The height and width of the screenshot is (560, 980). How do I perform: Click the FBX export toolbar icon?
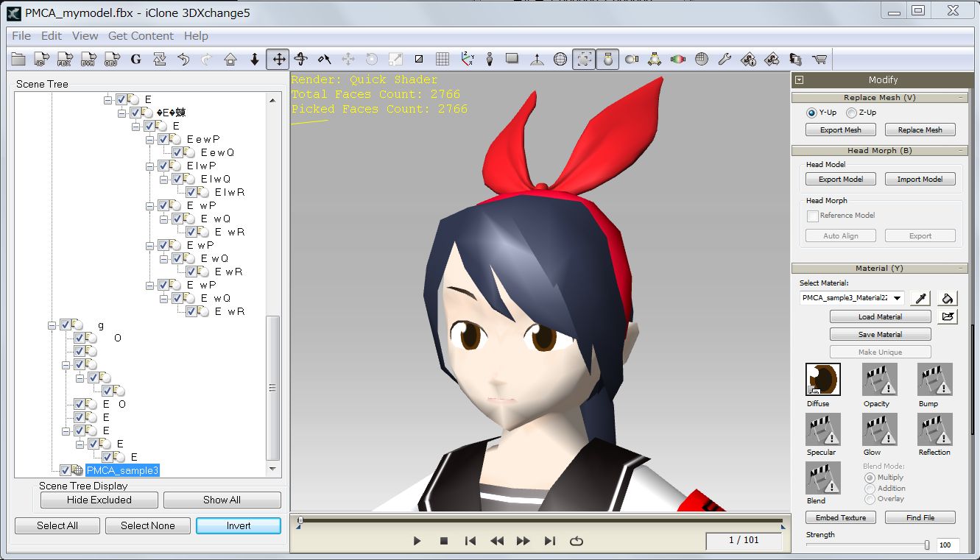65,59
